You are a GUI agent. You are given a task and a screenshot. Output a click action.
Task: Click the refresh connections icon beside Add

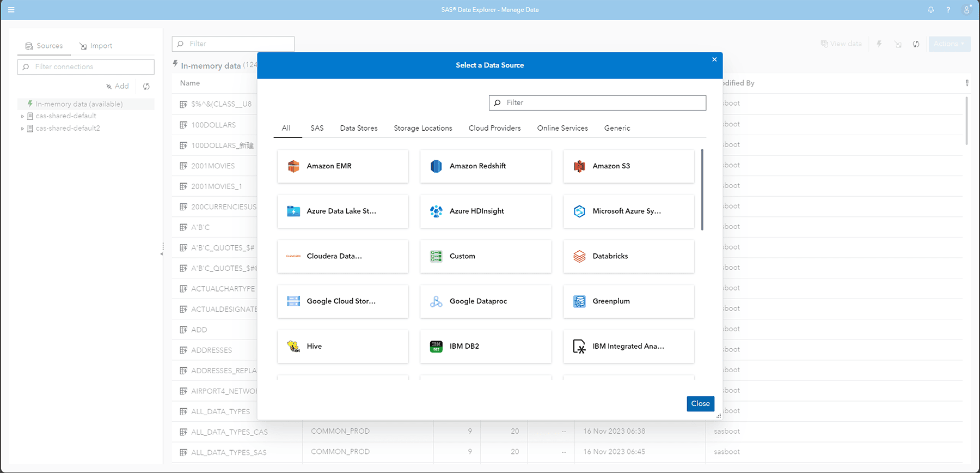(x=146, y=86)
